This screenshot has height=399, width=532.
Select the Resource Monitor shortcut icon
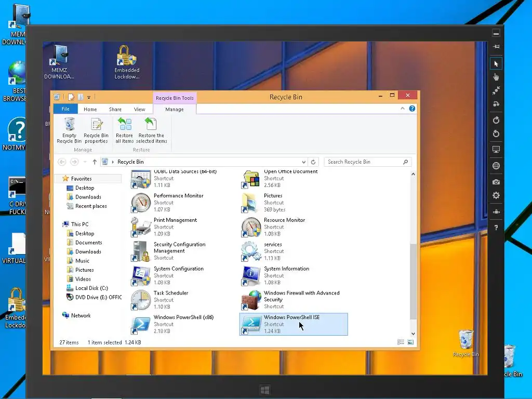tap(251, 227)
